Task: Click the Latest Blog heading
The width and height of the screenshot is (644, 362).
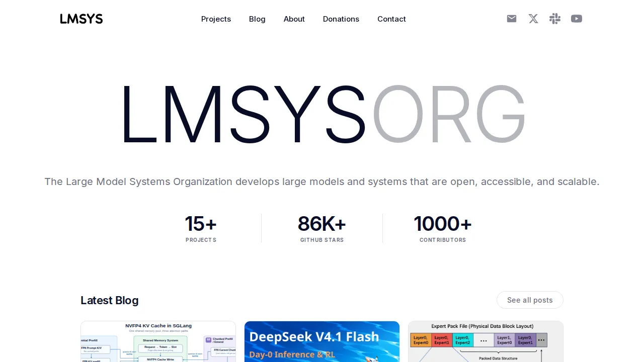Action: coord(110,300)
